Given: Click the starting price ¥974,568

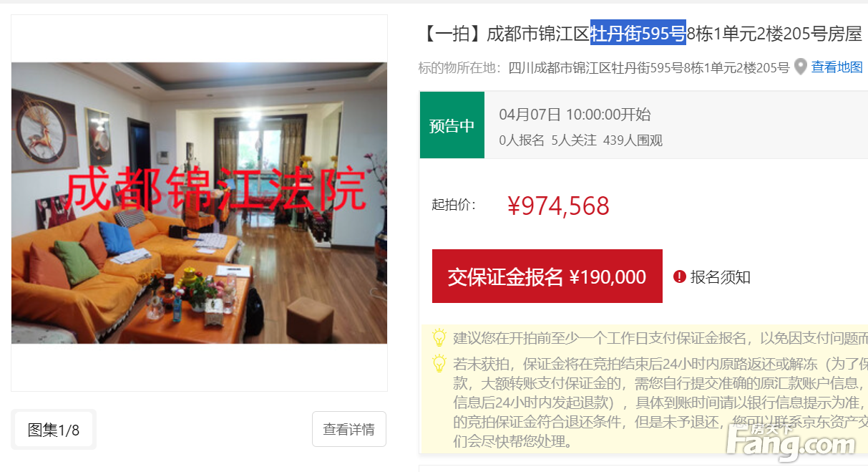Looking at the screenshot, I should coord(558,206).
